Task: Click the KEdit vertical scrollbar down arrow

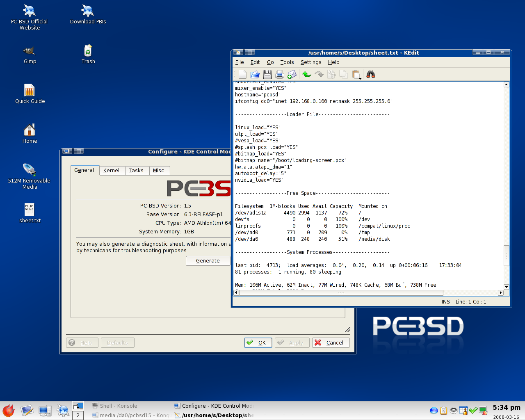Action: (507, 287)
